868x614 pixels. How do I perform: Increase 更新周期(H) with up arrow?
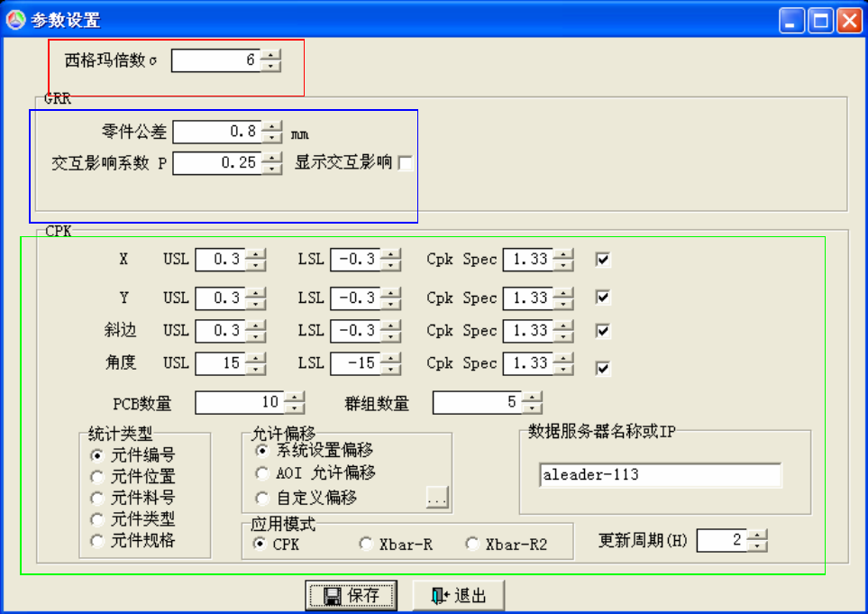pos(757,535)
